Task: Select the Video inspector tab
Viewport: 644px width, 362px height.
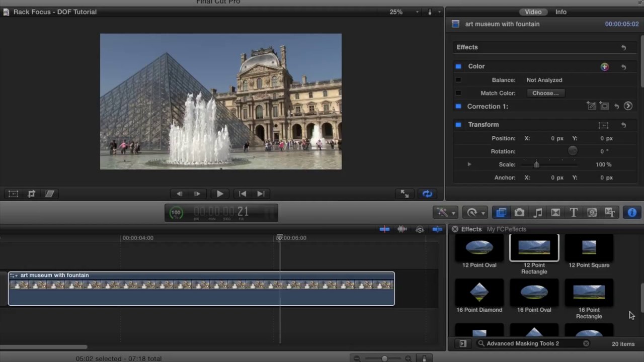Action: click(x=533, y=12)
